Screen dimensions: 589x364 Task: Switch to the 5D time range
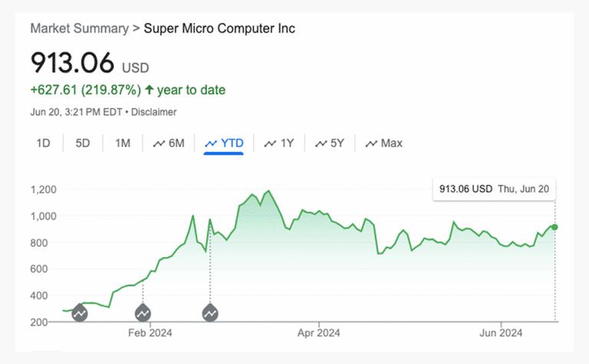coord(83,143)
